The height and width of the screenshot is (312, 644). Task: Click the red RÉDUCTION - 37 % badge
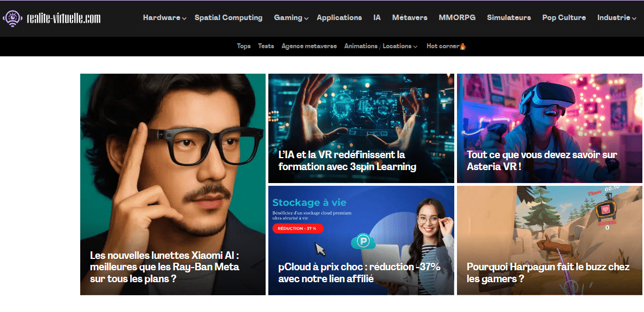click(x=298, y=228)
